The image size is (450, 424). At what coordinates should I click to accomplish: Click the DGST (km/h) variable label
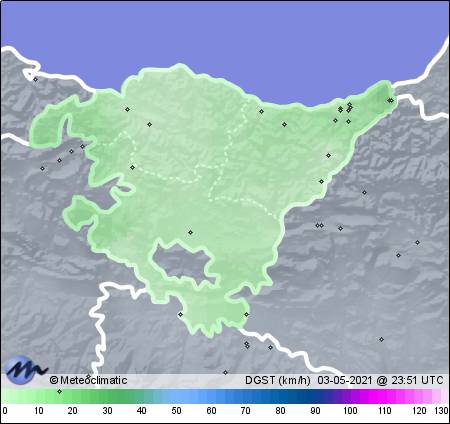(278, 380)
